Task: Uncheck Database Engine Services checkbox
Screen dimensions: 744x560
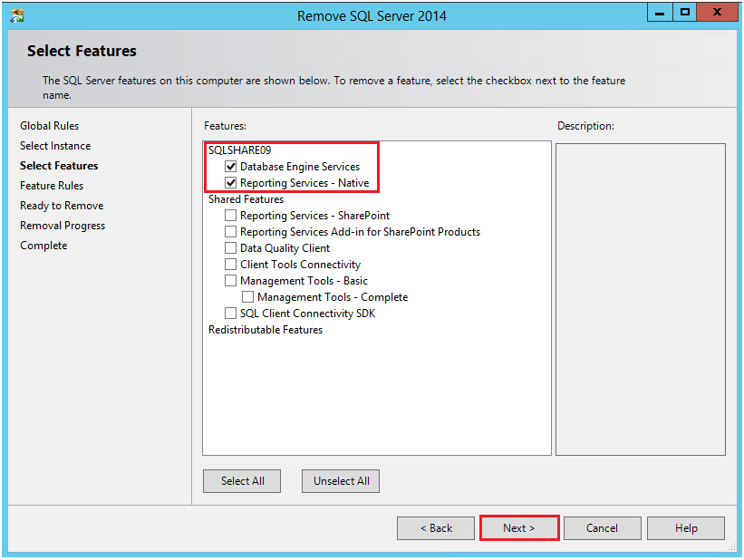Action: pyautogui.click(x=230, y=167)
